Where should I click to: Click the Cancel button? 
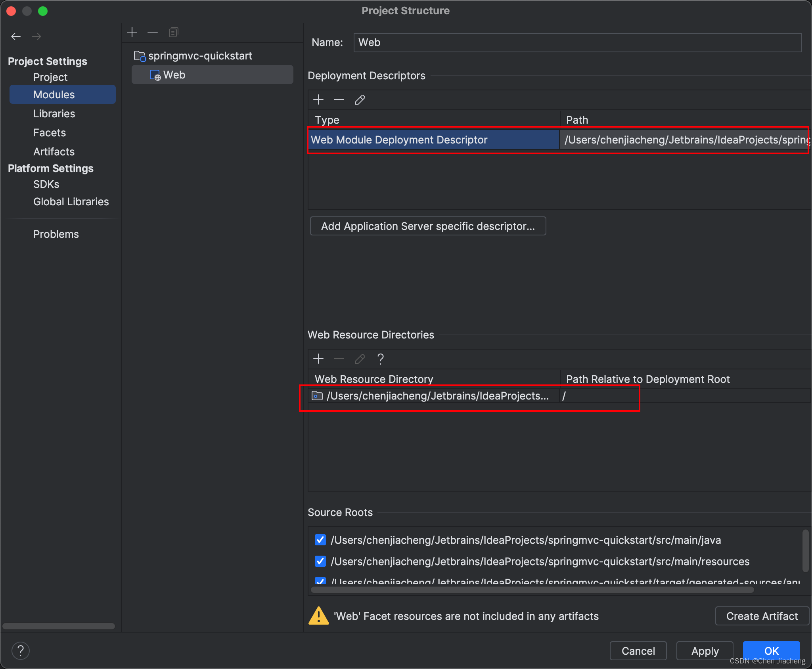tap(638, 651)
